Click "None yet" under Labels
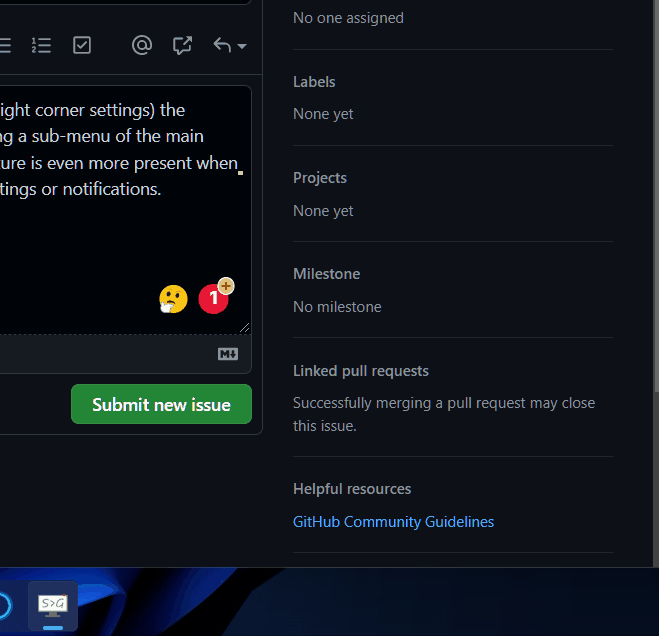Image resolution: width=659 pixels, height=636 pixels. click(323, 114)
